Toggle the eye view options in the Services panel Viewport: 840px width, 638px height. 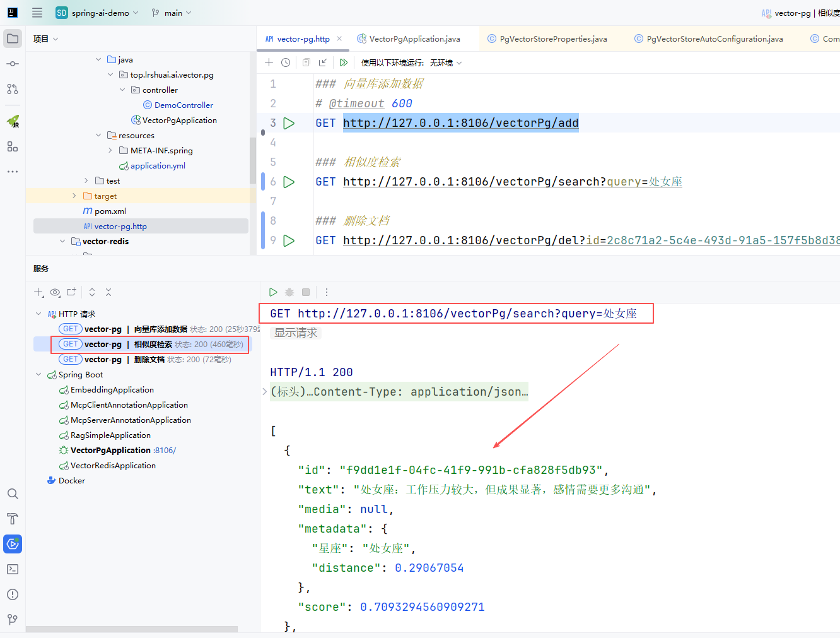tap(55, 292)
